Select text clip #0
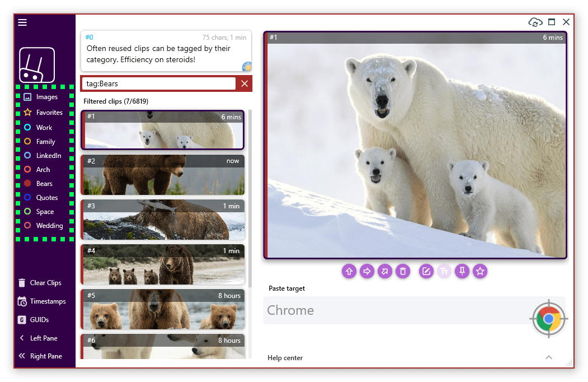The width and height of the screenshot is (588, 382). 166,52
